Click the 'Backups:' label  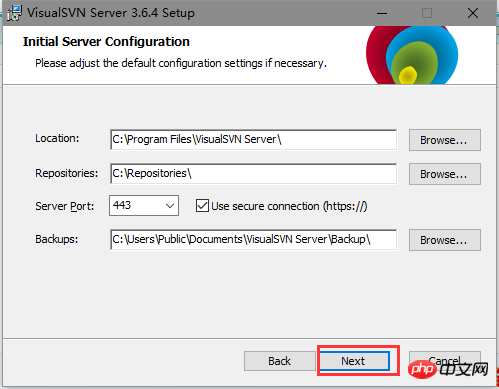[x=57, y=239]
